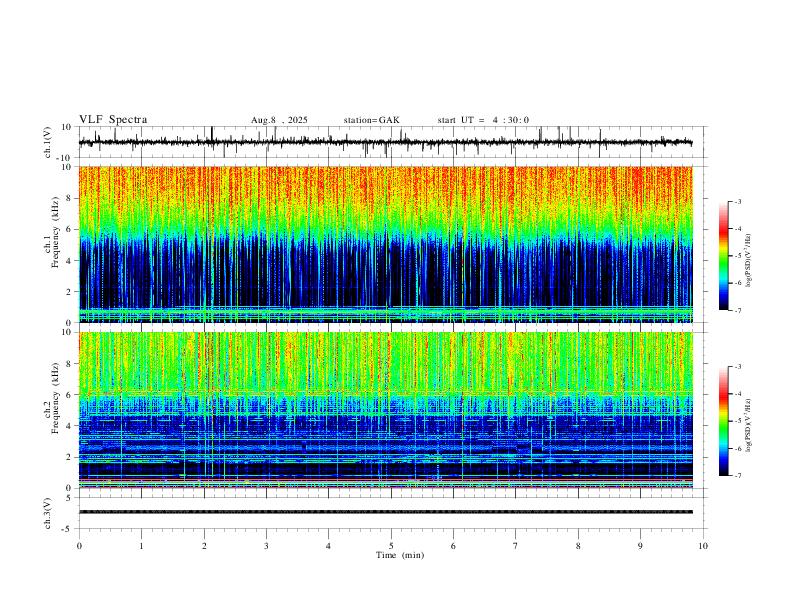Click the "VLF Spectra" title text
This screenshot has height=612, width=792.
(x=113, y=120)
